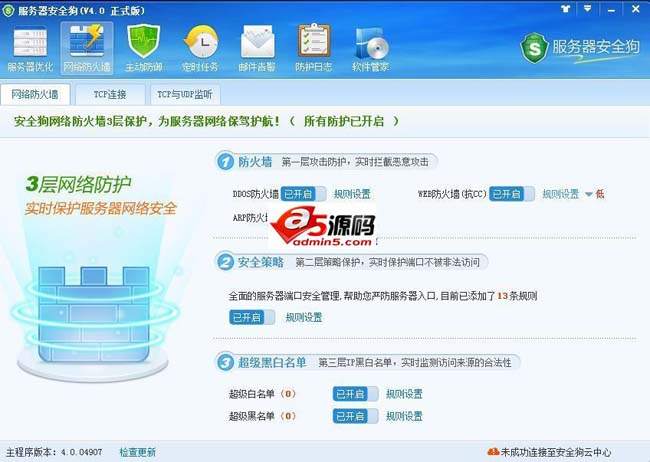This screenshot has width=650, height=462.
Task: Open 超级黑名单 规则设置 link
Action: 404,416
